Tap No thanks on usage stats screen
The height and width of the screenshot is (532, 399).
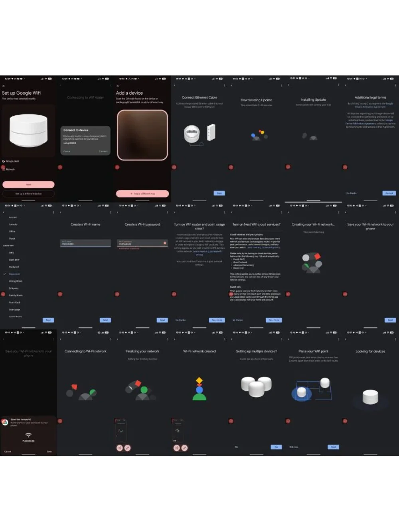(x=181, y=320)
